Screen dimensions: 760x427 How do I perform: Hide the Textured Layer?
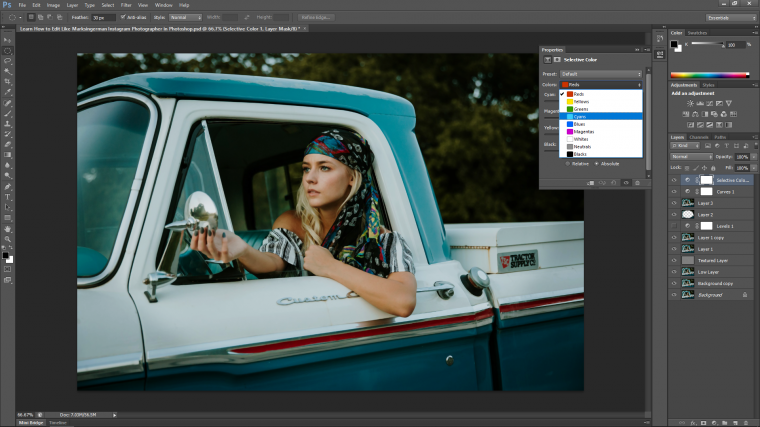click(x=674, y=260)
